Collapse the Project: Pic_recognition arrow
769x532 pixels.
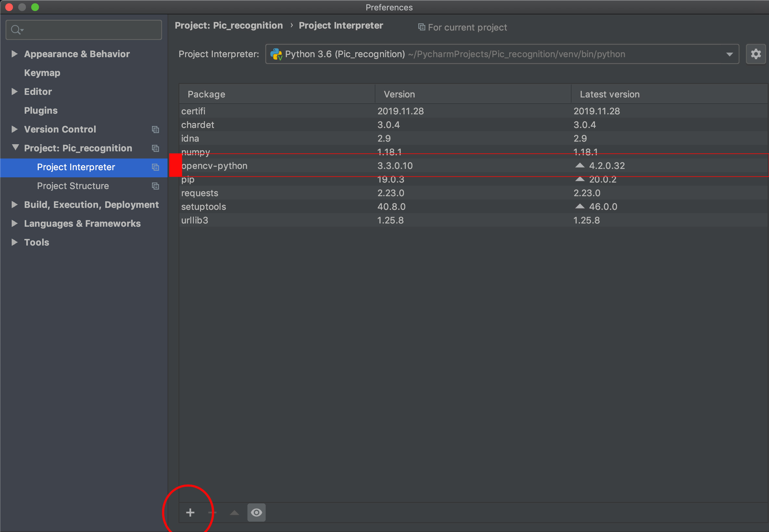[15, 147]
